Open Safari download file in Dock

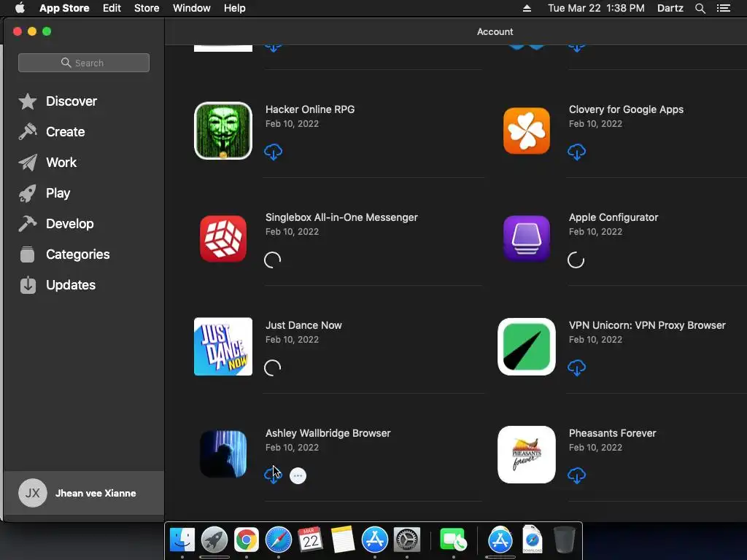pos(532,540)
